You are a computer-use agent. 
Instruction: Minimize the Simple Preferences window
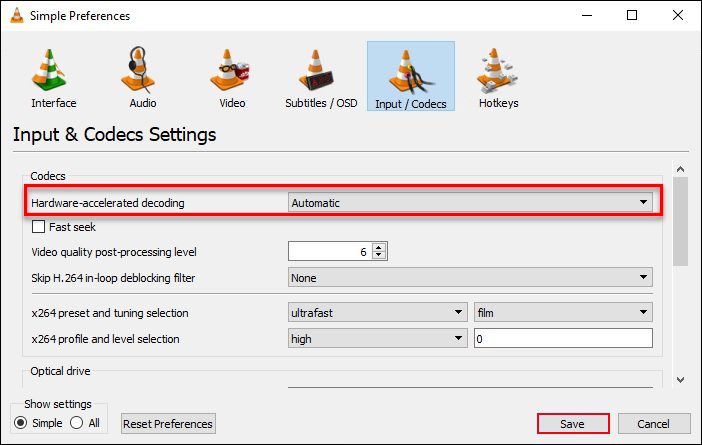click(587, 15)
